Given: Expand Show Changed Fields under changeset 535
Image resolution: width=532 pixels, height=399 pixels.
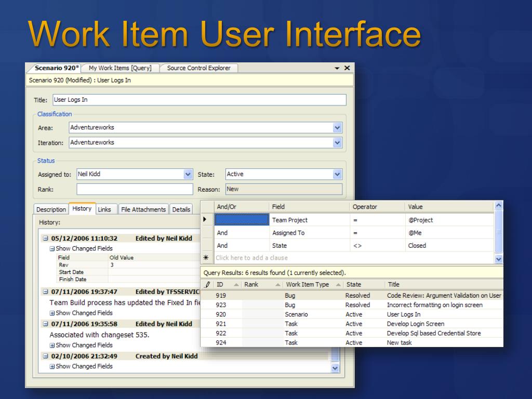Looking at the screenshot, I should point(52,345).
